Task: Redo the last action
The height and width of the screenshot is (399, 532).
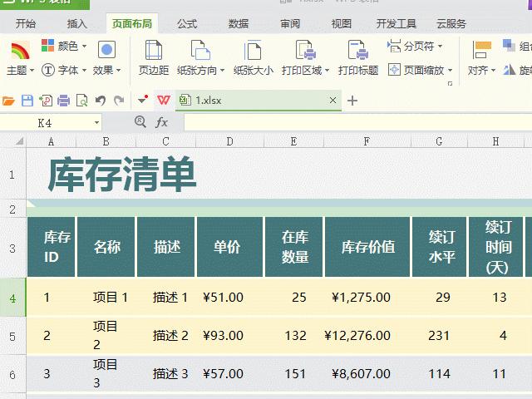Action: (x=119, y=101)
